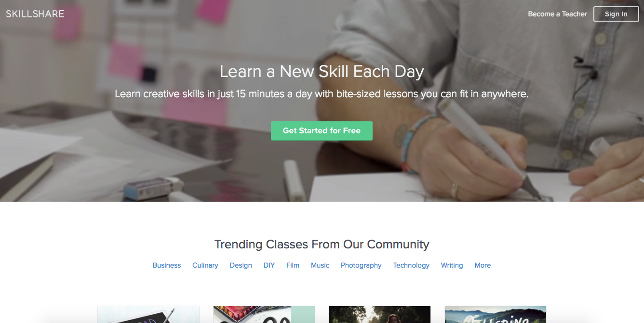Click Get Started for Free button

[x=322, y=130]
